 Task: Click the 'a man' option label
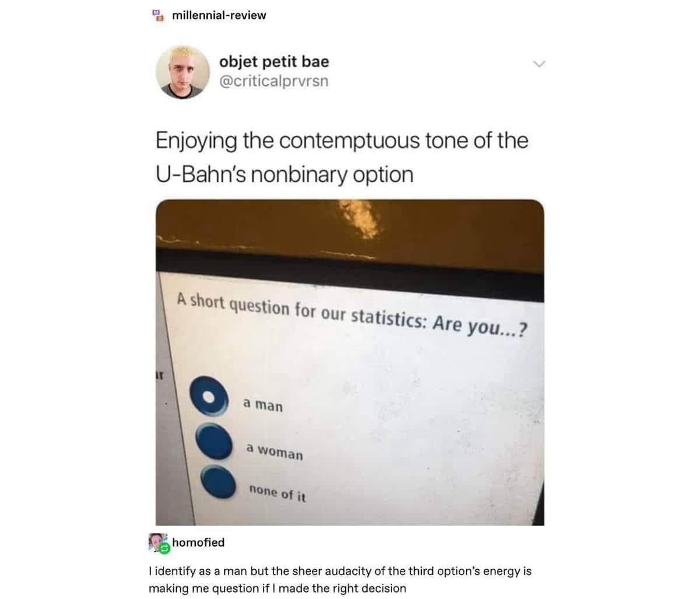point(263,404)
